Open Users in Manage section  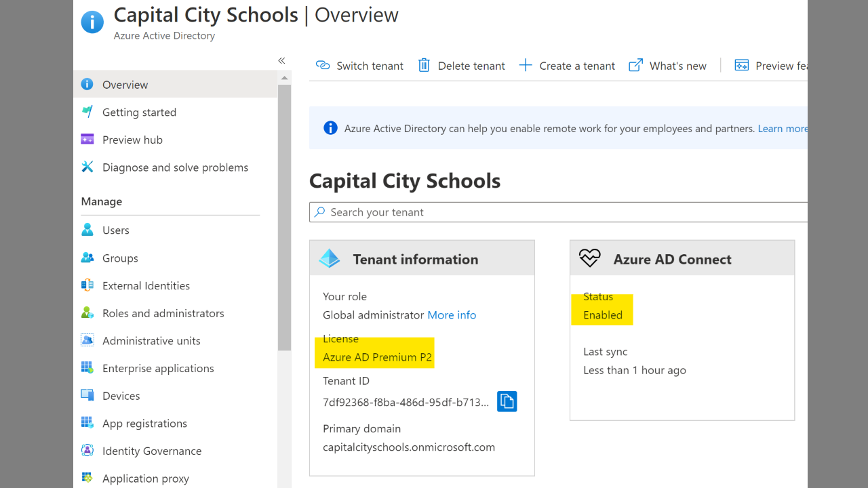pyautogui.click(x=175, y=230)
